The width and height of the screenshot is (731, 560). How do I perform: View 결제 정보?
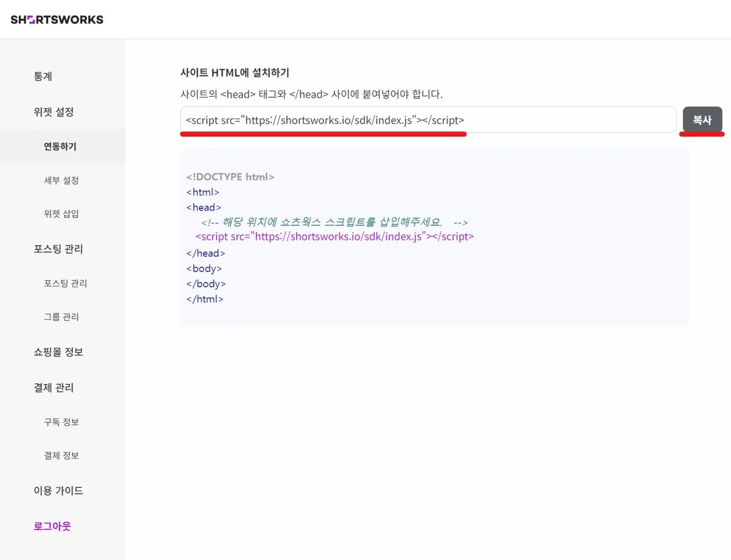click(62, 455)
